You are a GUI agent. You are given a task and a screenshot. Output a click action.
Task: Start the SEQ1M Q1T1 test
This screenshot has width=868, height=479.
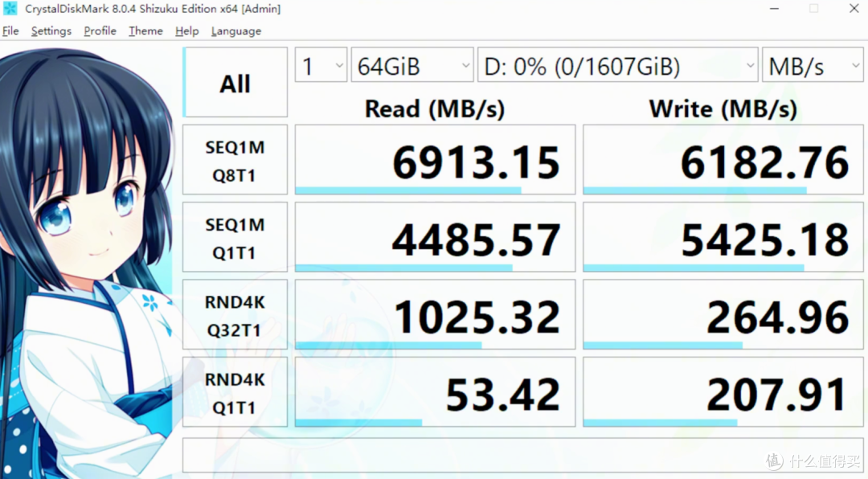[235, 238]
